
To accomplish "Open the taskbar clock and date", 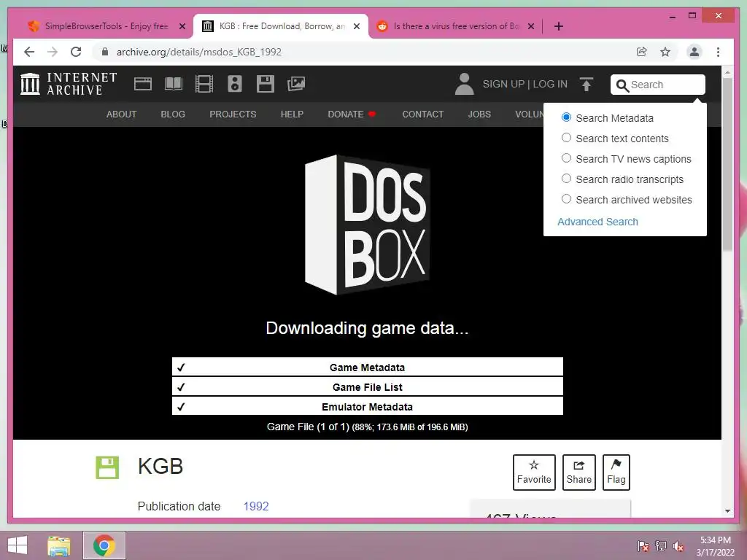I will click(x=716, y=546).
